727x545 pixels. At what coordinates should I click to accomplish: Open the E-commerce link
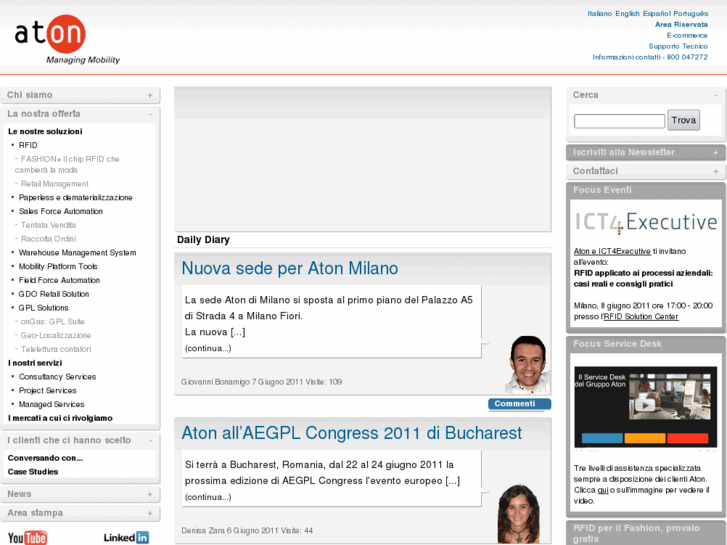687,35
